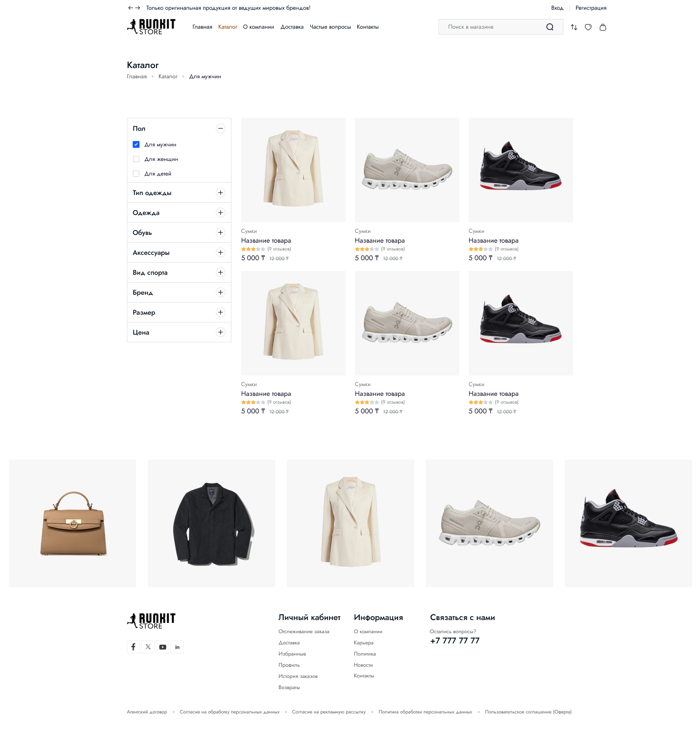Click the Facebook icon in footer
The image size is (700, 729).
pos(133,647)
